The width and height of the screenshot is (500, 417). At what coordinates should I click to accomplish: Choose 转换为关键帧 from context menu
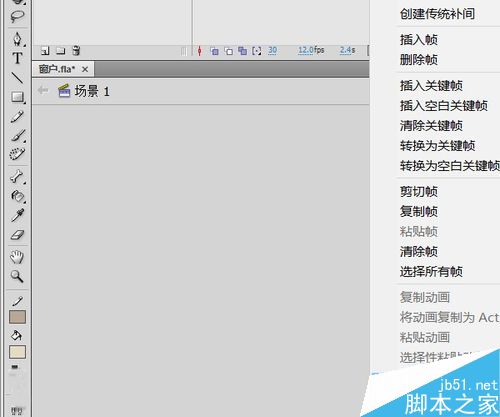click(x=437, y=146)
